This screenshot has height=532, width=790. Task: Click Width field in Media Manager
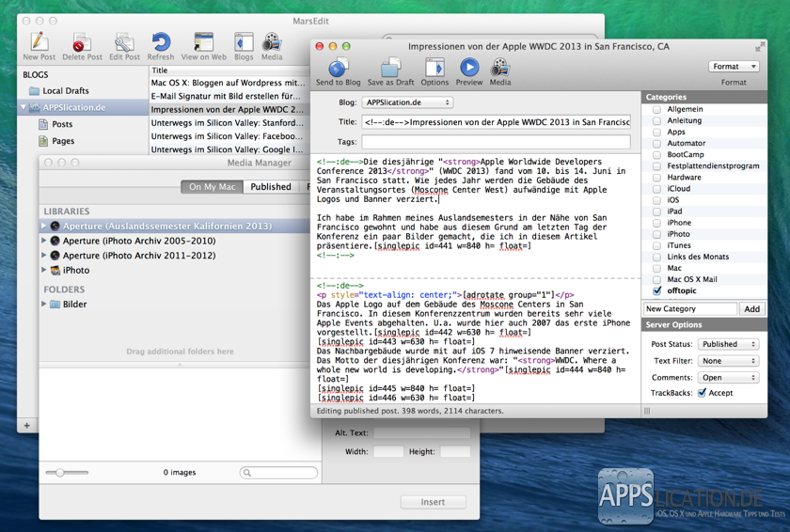click(x=388, y=451)
